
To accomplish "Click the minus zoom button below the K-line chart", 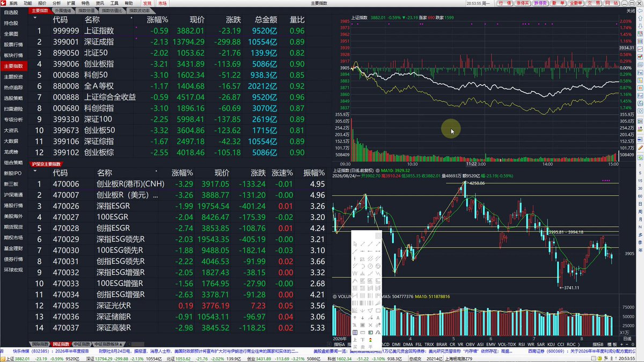I will [627, 344].
